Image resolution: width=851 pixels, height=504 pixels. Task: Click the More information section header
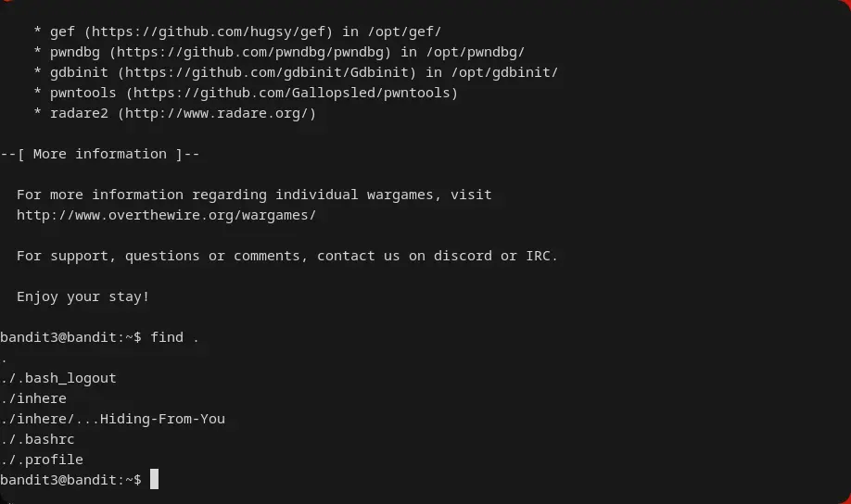(100, 154)
